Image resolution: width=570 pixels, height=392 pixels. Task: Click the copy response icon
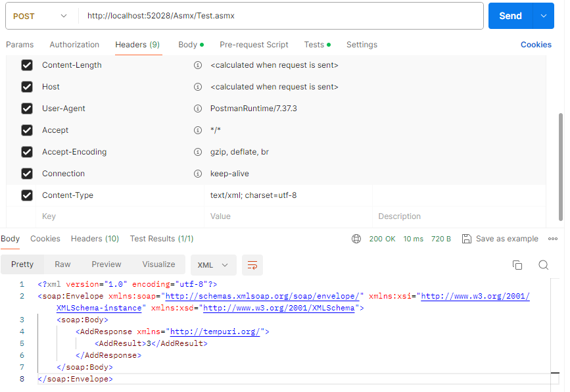[x=517, y=265]
